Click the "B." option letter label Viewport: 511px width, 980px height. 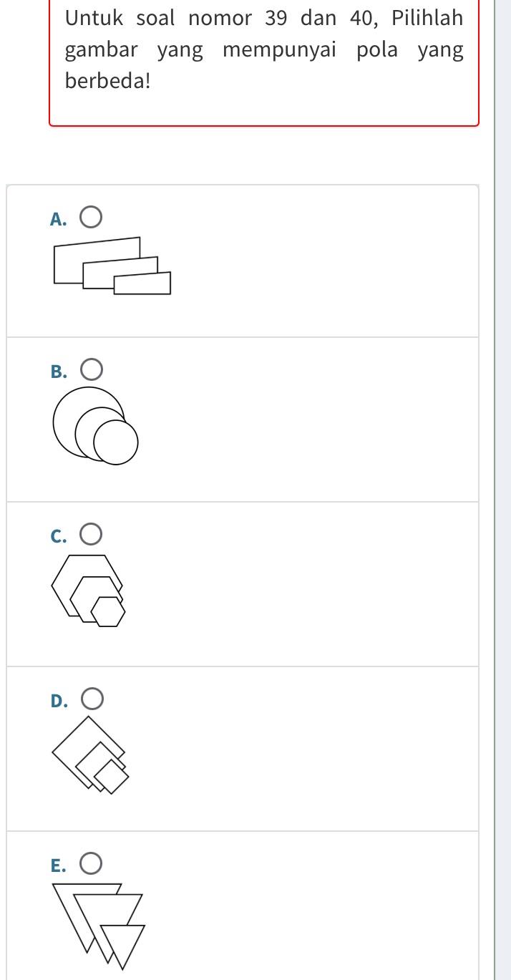click(59, 372)
